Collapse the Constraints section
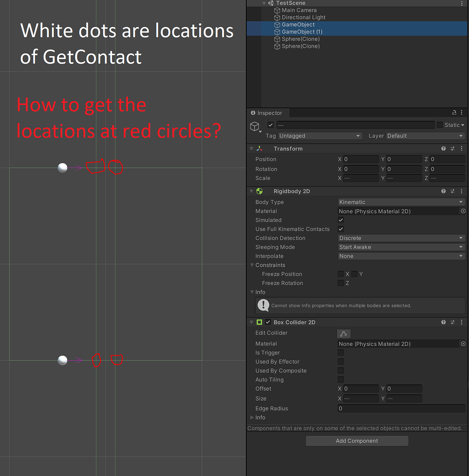This screenshot has height=476, width=469. 251,265
